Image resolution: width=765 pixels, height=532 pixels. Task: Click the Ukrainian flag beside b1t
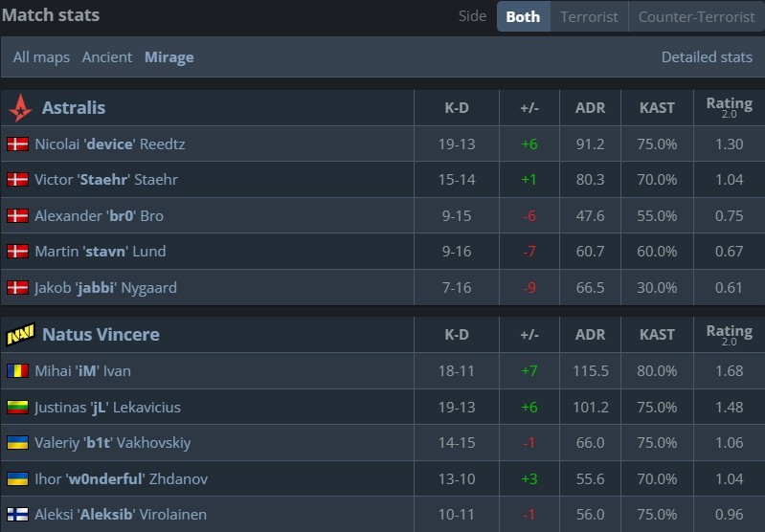click(x=17, y=442)
